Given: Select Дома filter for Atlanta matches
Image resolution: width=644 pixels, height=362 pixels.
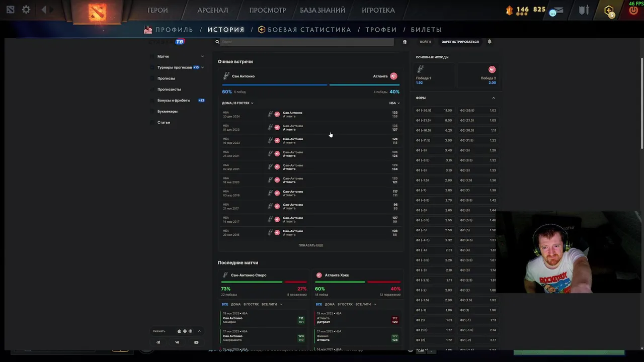Looking at the screenshot, I should click(330, 304).
